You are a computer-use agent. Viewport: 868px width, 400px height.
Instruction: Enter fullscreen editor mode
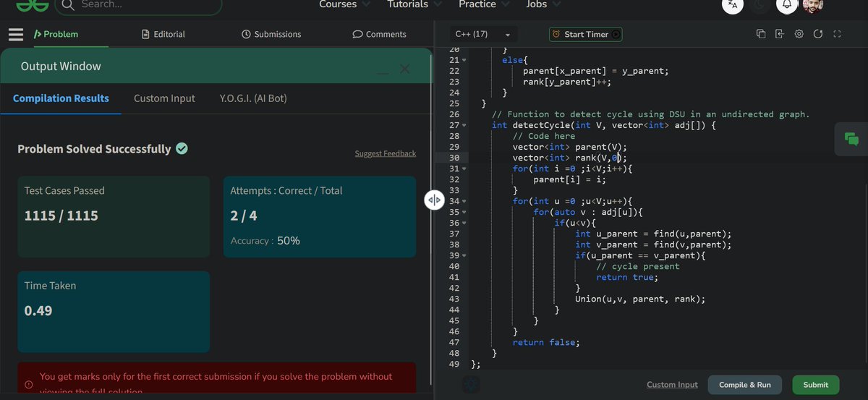tap(837, 34)
